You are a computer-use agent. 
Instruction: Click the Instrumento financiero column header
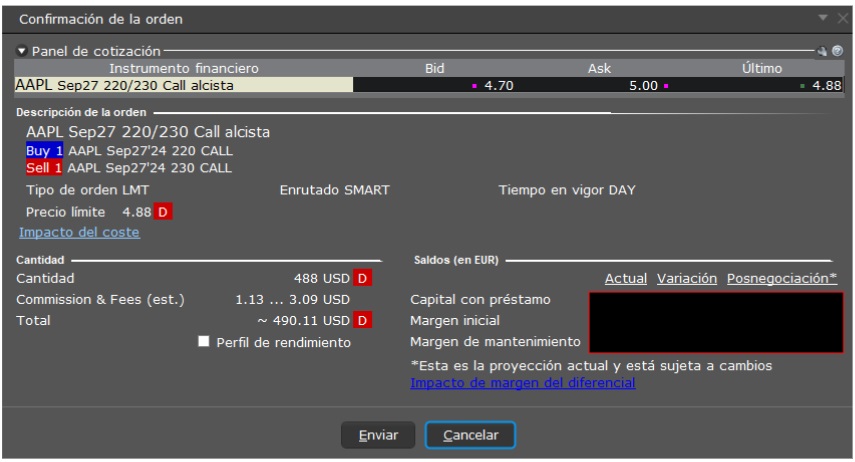coord(184,68)
